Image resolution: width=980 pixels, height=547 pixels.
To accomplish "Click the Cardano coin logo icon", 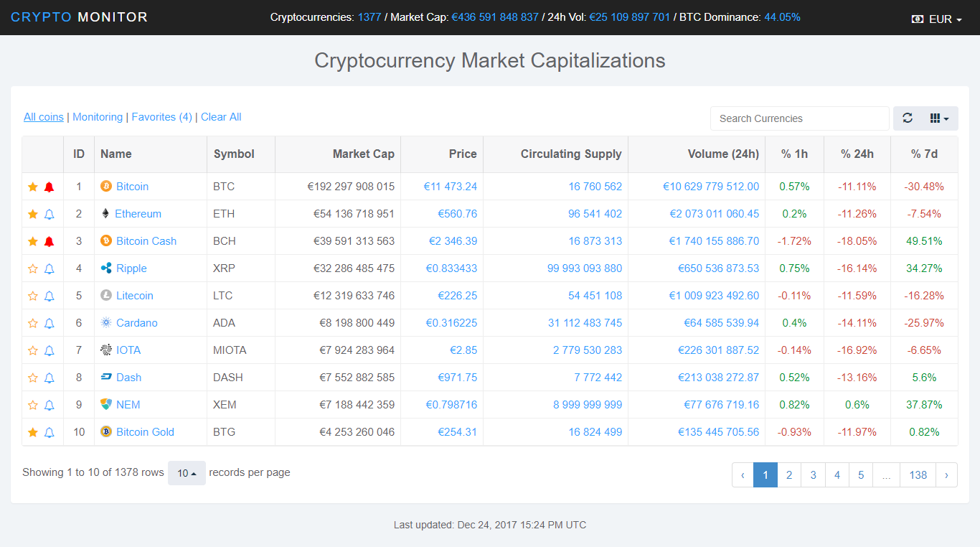I will (x=106, y=323).
